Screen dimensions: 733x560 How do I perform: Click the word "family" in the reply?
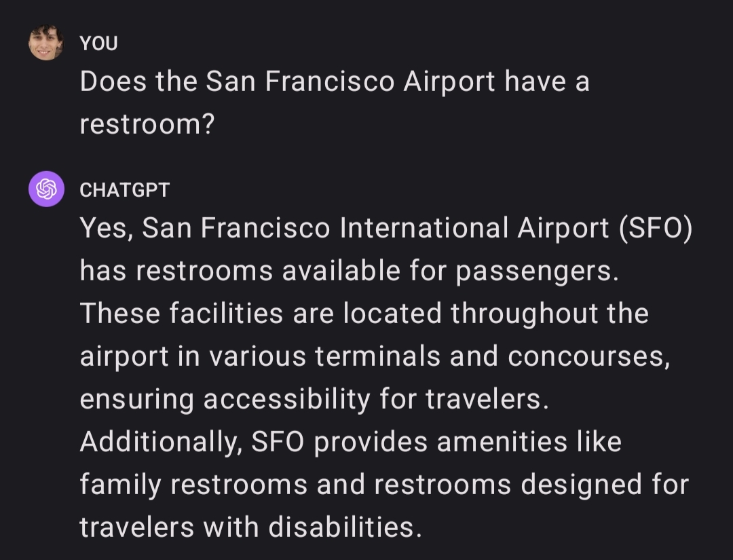[120, 485]
